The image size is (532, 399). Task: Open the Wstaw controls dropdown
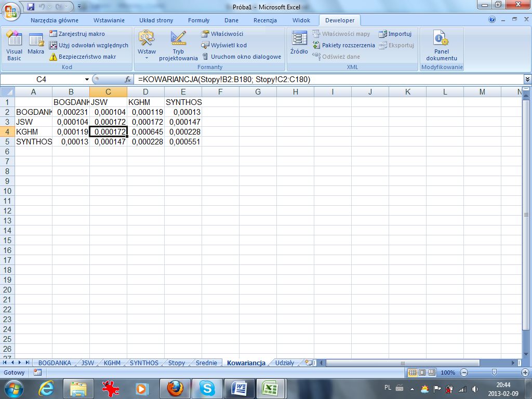147,45
